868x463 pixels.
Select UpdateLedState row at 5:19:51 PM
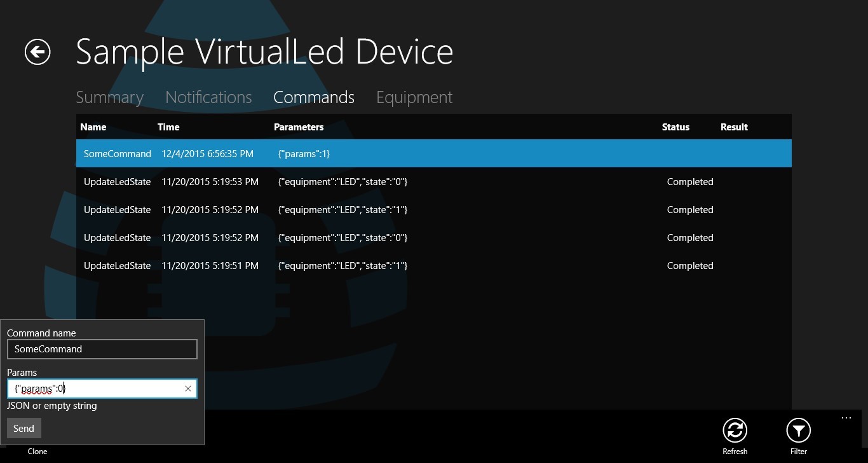click(x=433, y=266)
